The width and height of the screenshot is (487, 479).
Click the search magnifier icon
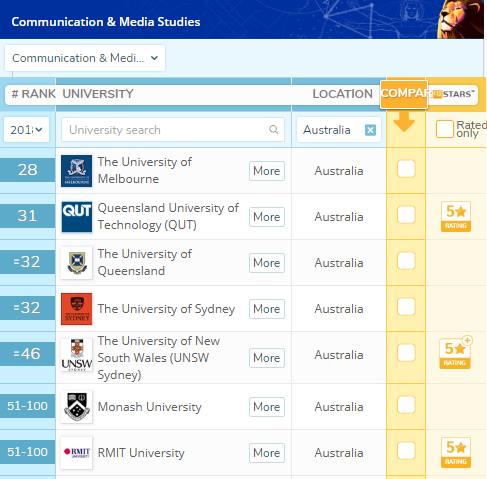pyautogui.click(x=273, y=129)
